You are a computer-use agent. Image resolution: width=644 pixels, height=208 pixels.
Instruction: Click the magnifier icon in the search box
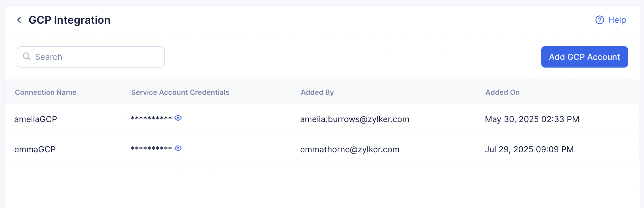click(x=27, y=57)
